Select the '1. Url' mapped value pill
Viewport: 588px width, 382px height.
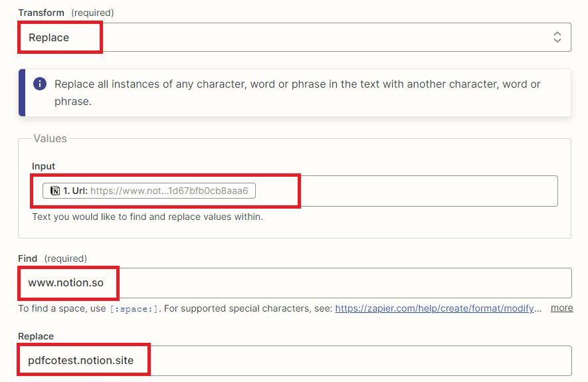pyautogui.click(x=149, y=191)
